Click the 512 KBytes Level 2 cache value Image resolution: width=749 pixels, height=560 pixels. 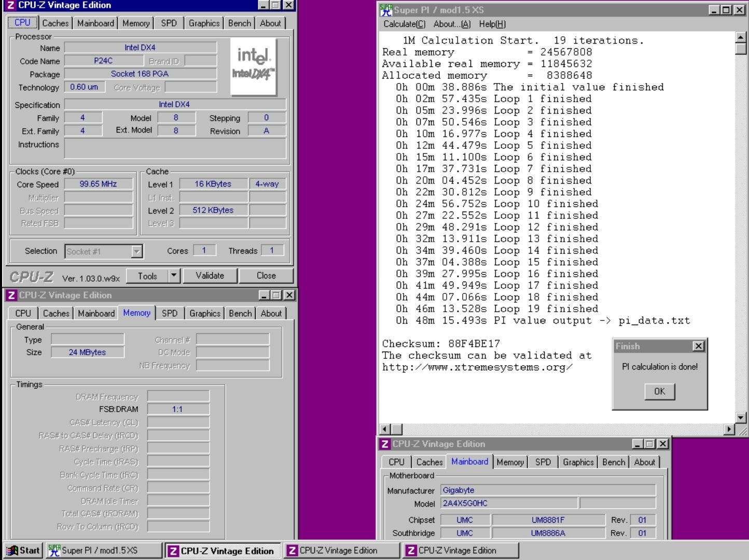click(x=213, y=210)
